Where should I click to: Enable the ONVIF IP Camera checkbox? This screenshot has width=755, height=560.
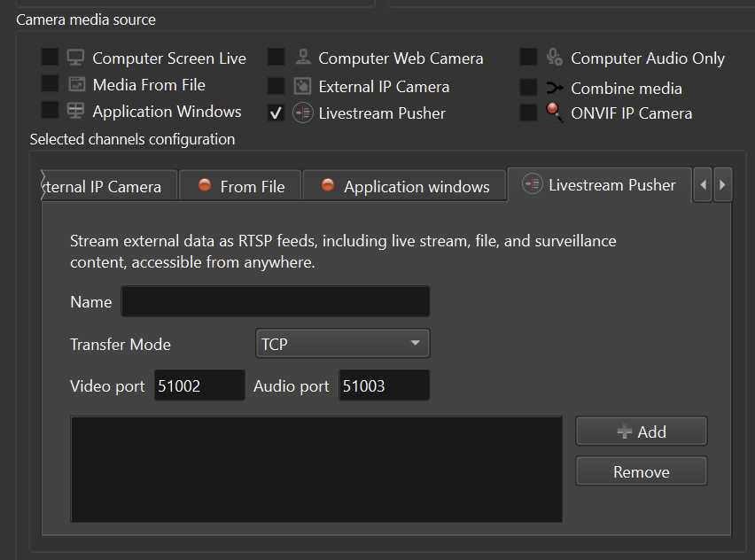[528, 113]
